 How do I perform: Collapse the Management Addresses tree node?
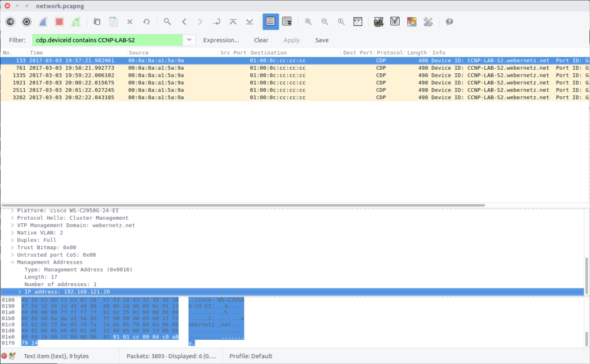[13, 262]
